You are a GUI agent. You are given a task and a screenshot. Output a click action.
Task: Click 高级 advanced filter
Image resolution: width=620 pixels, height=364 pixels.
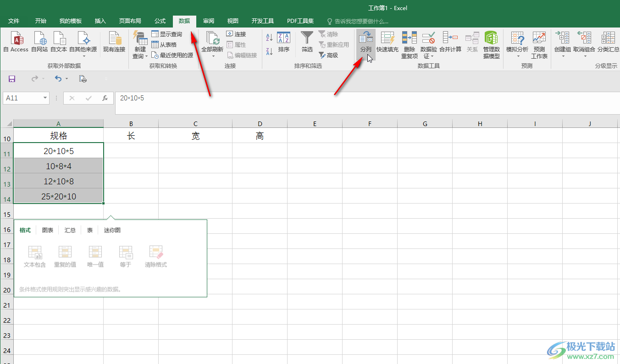pyautogui.click(x=329, y=55)
